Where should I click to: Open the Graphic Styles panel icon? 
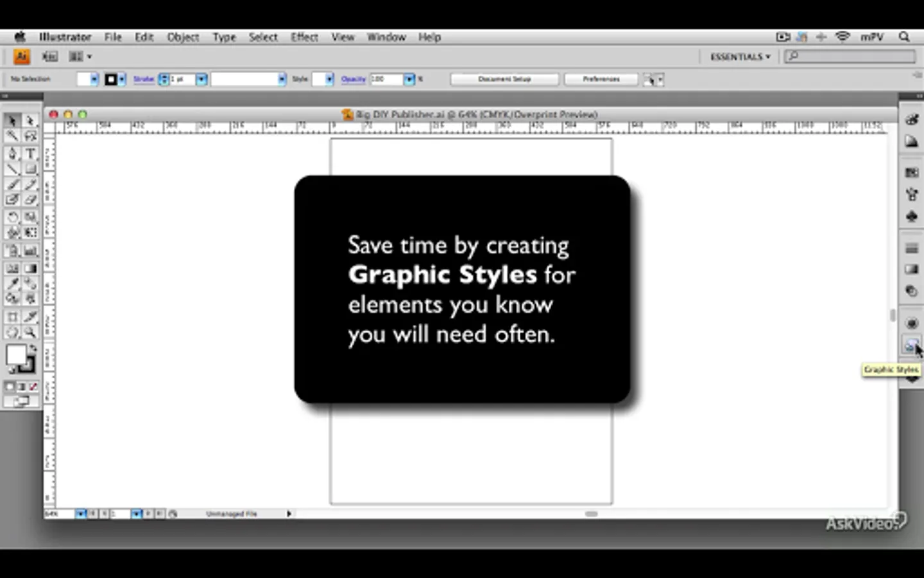pos(911,346)
